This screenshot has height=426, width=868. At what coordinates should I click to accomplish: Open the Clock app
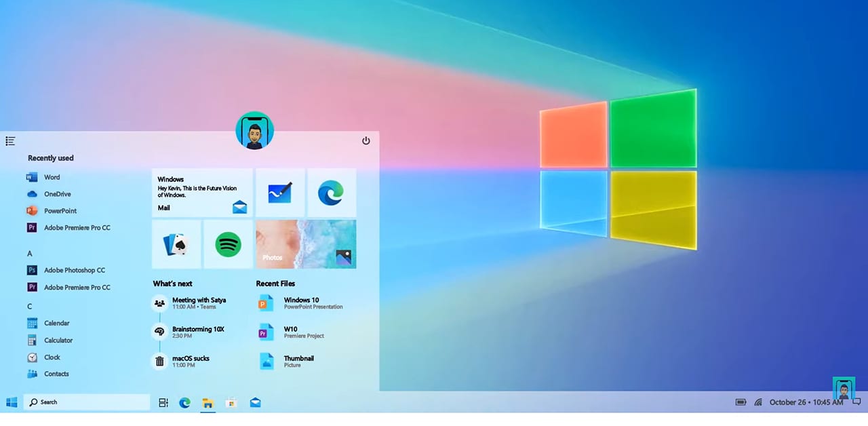(x=43, y=357)
